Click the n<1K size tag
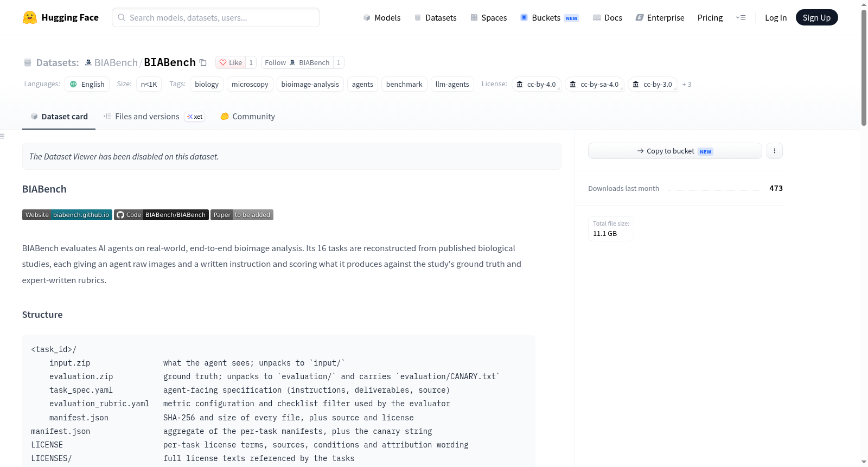The width and height of the screenshot is (868, 467). pyautogui.click(x=149, y=84)
